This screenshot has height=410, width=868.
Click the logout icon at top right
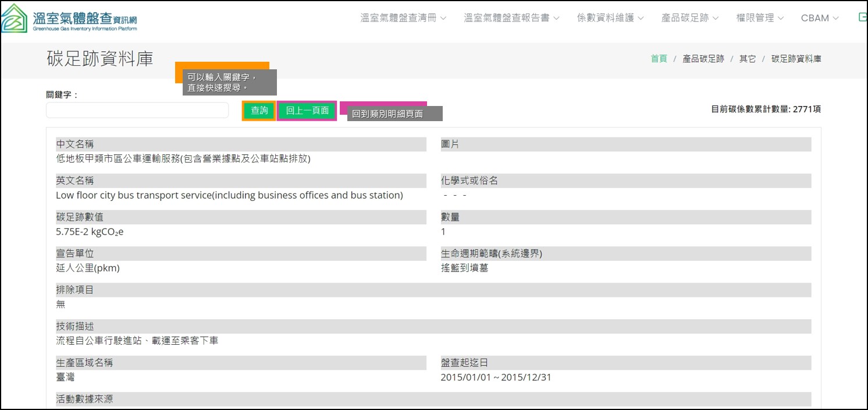[x=862, y=17]
